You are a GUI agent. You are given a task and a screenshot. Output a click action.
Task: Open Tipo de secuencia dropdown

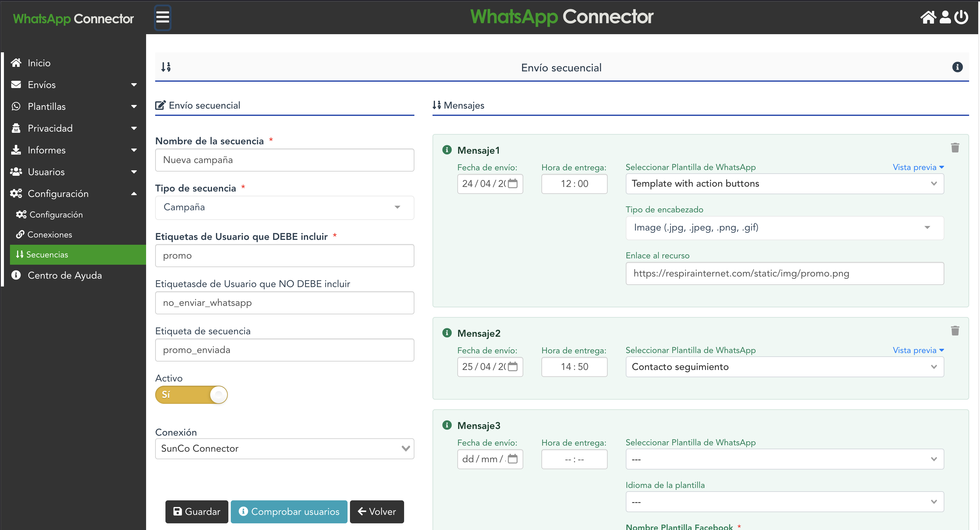pyautogui.click(x=284, y=207)
